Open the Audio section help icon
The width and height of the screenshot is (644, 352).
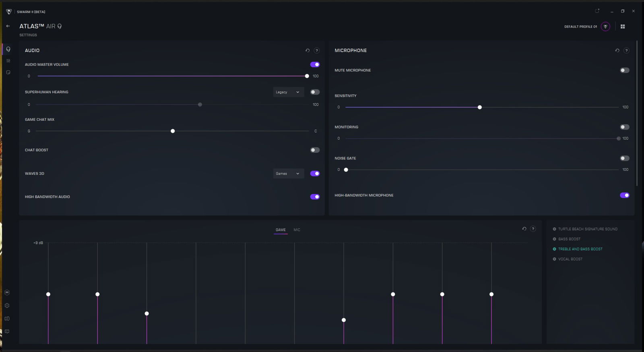click(317, 51)
